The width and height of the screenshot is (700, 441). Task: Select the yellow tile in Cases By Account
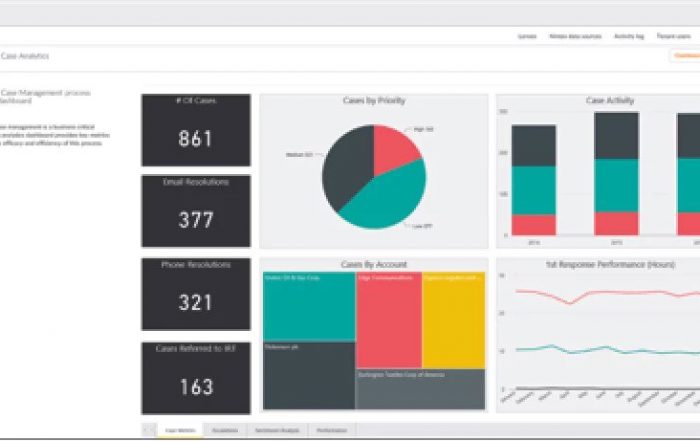(x=453, y=318)
